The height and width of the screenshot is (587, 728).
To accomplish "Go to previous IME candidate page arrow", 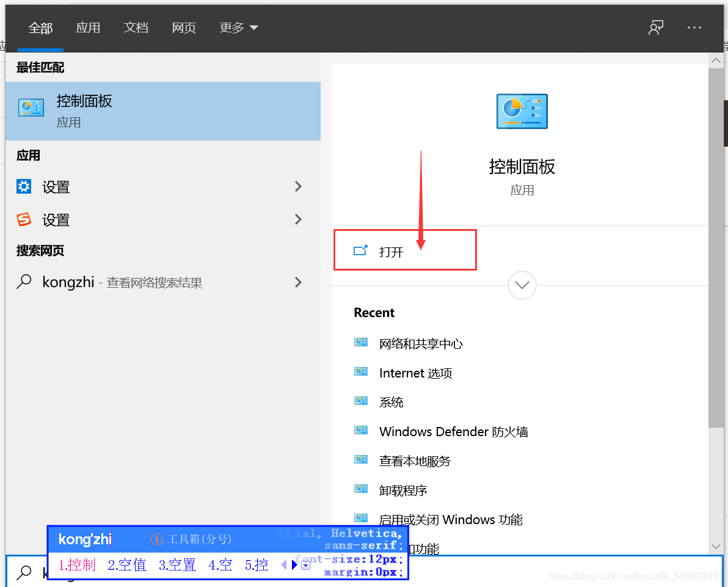I will click(x=283, y=565).
